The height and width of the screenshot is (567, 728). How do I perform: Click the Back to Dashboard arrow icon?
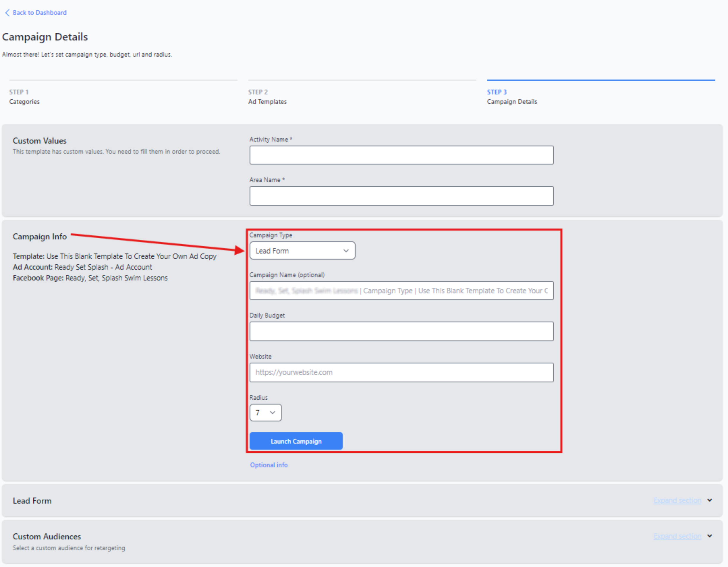(x=7, y=13)
